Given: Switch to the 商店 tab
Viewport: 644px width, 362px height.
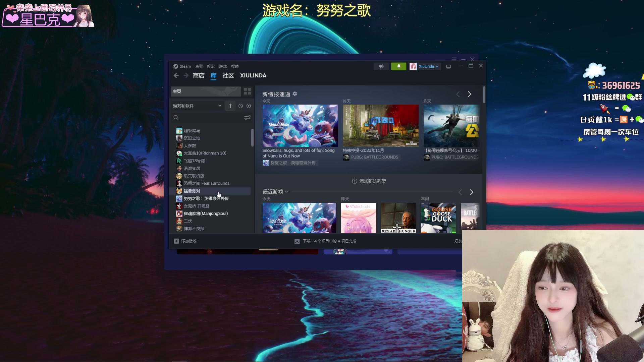Looking at the screenshot, I should (199, 76).
